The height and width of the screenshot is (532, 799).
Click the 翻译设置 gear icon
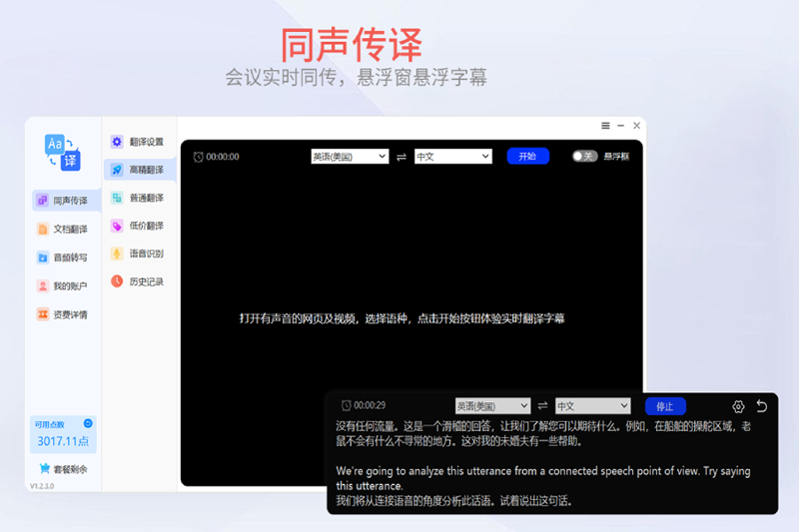pyautogui.click(x=117, y=142)
